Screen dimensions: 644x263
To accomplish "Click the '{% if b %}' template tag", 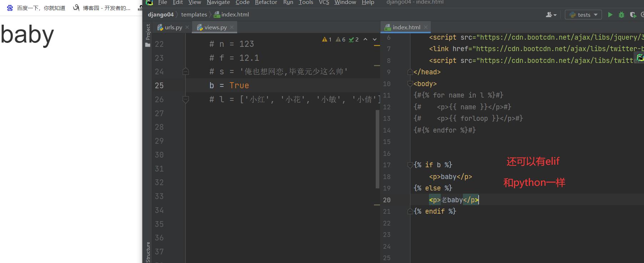I will pyautogui.click(x=433, y=165).
